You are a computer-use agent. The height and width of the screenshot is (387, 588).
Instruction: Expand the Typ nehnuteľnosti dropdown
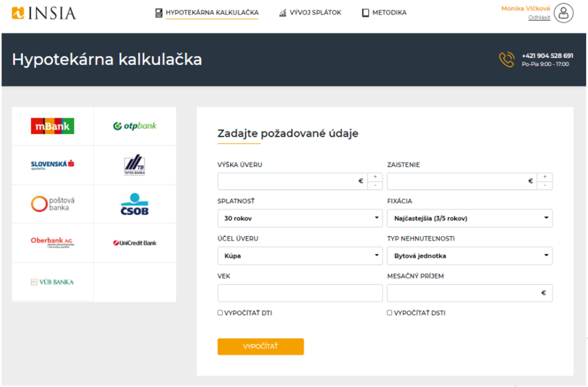click(x=470, y=256)
